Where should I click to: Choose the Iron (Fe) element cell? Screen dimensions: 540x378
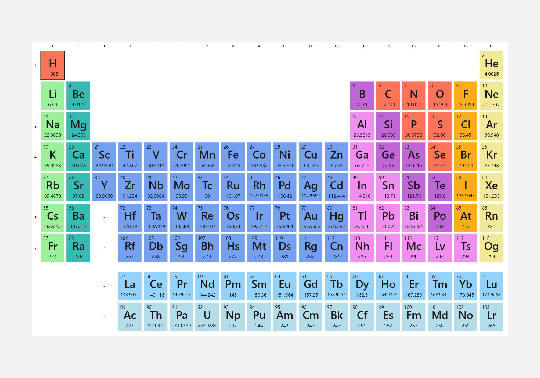tap(233, 157)
